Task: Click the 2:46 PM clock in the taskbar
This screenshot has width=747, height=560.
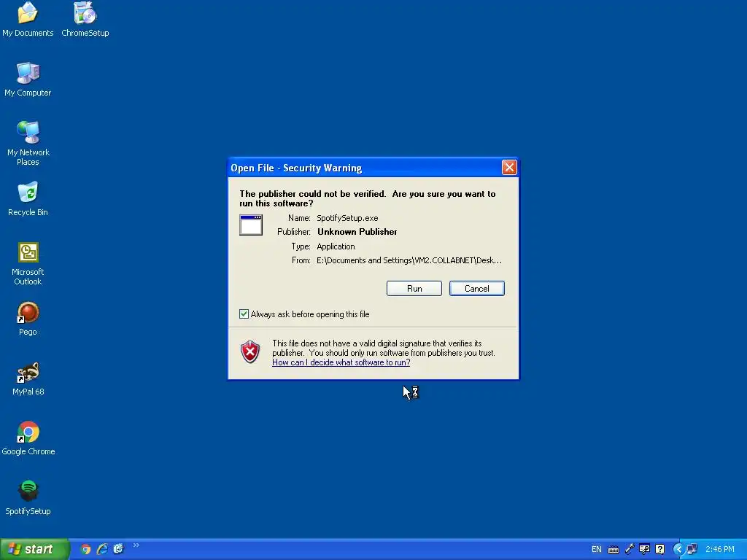Action: click(x=720, y=549)
